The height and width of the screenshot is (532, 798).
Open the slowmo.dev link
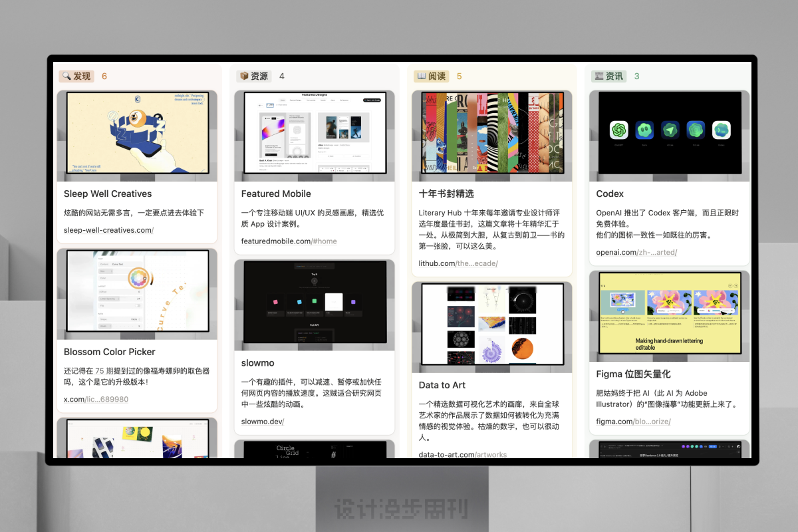pos(263,422)
